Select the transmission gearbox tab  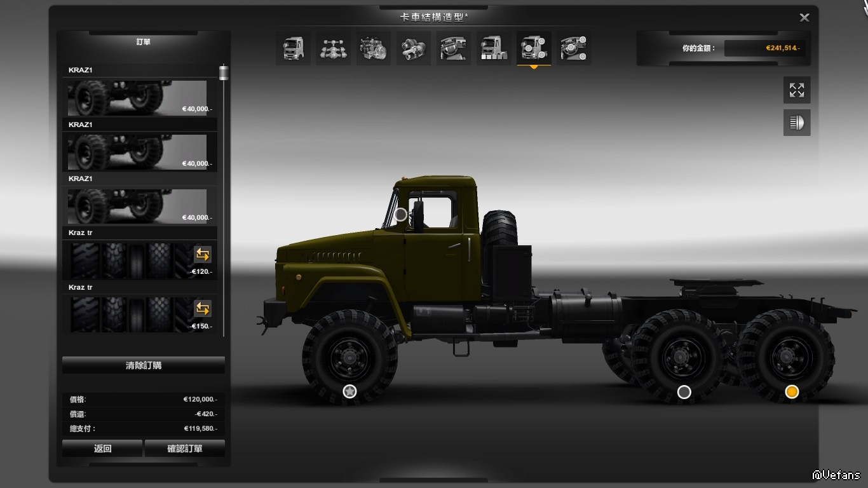(414, 48)
